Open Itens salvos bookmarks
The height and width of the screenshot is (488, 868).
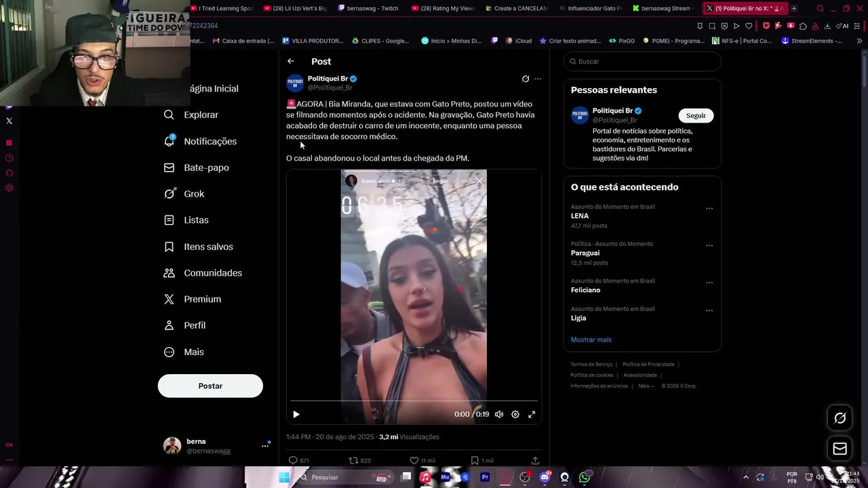click(x=199, y=247)
